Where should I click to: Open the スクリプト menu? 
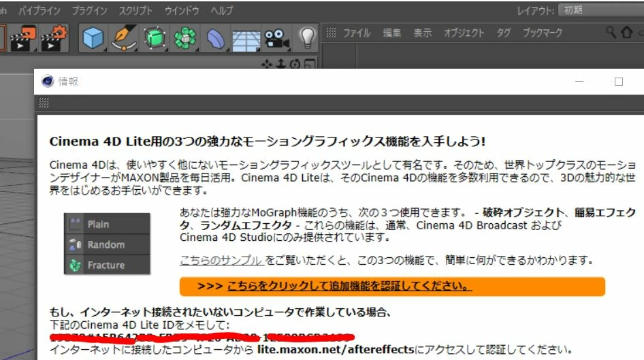pos(135,11)
